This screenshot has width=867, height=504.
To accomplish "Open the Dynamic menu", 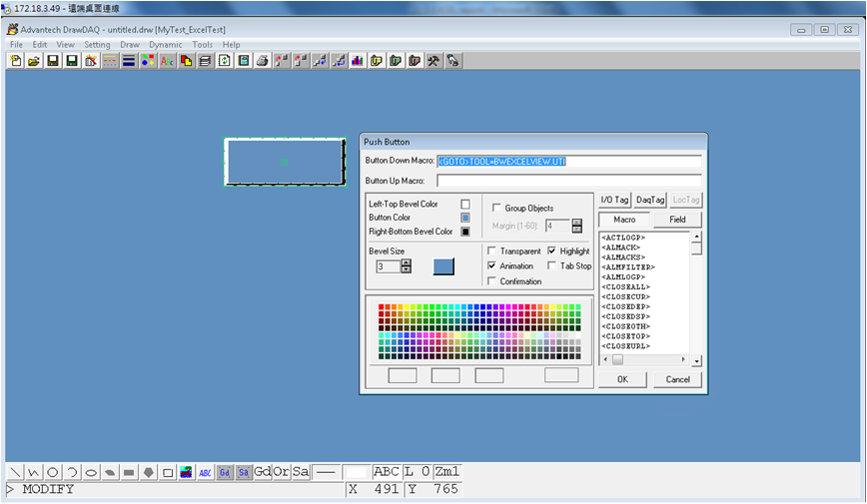I will pos(166,45).
